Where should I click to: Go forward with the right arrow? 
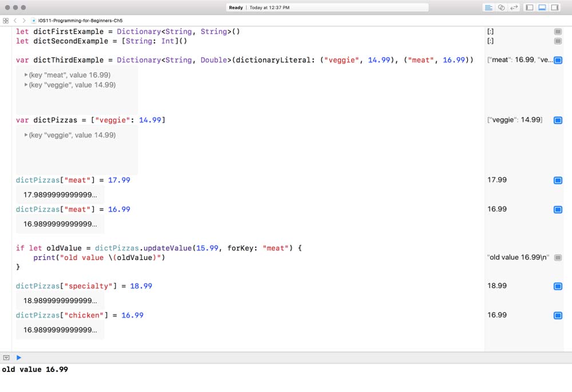[x=23, y=20]
